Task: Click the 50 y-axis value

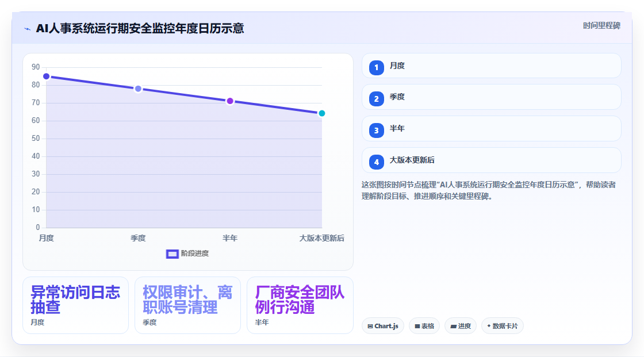Action: 36,139
